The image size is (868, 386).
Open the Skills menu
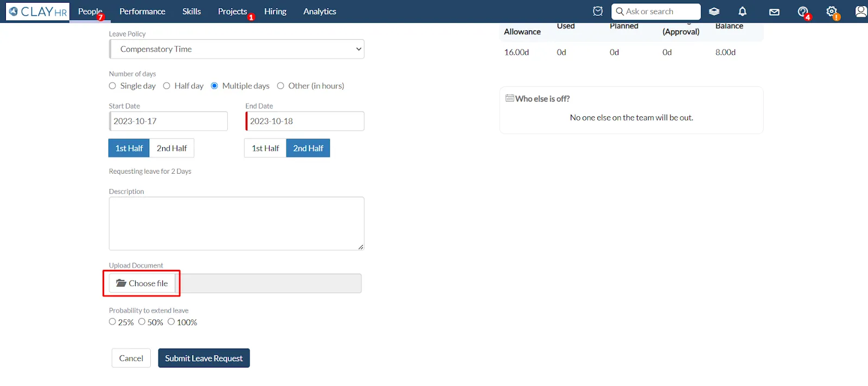(192, 11)
